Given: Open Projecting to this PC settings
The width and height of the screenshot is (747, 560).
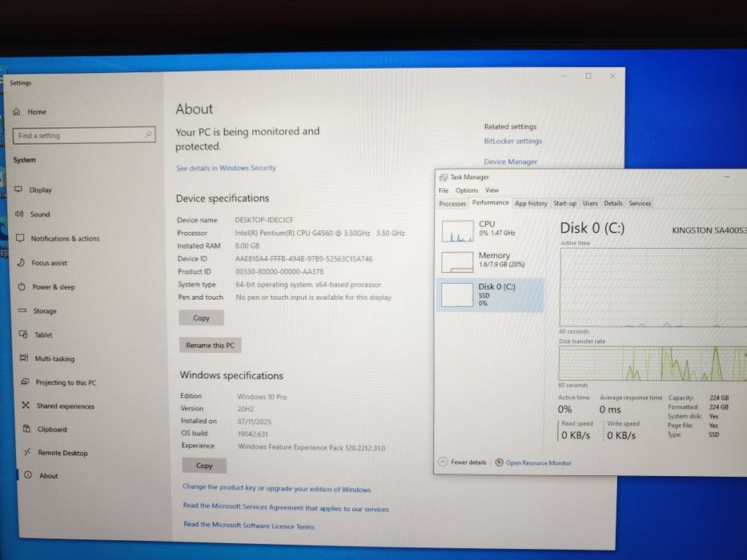Looking at the screenshot, I should click(58, 382).
